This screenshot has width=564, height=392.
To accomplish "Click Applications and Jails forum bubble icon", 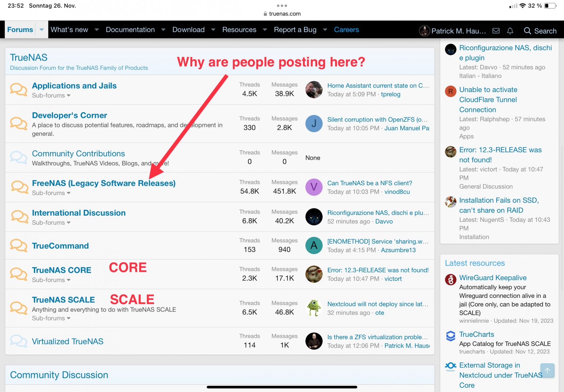I will coord(19,90).
